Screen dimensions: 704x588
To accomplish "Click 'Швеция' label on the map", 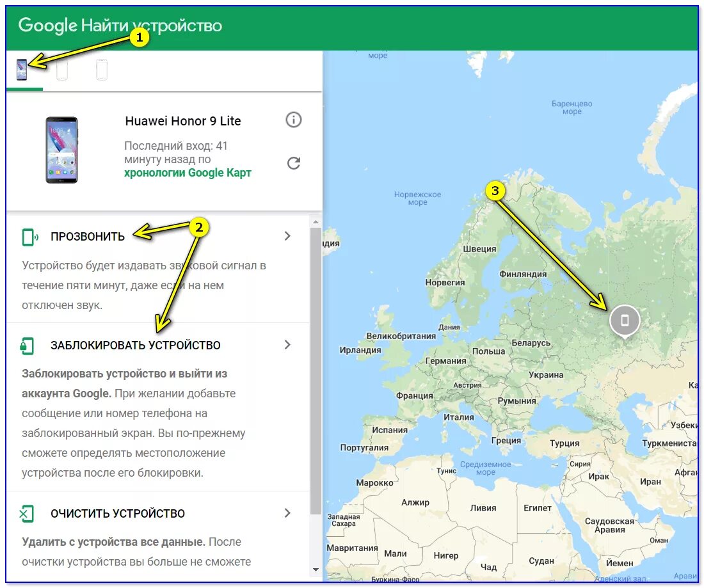I will [479, 249].
